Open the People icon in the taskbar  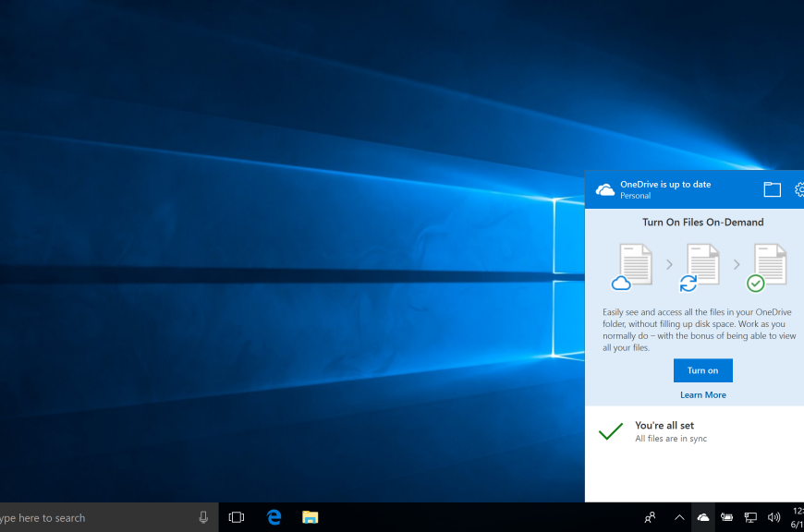[651, 517]
